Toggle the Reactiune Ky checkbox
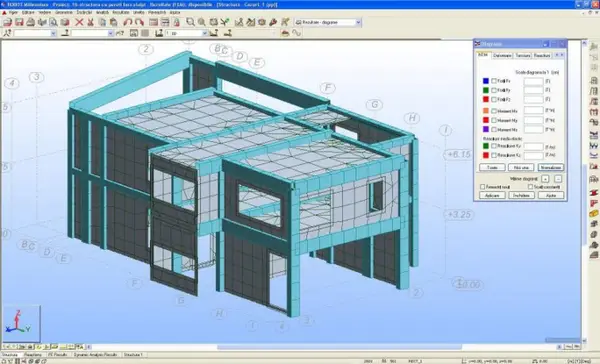The height and width of the screenshot is (364, 600). pos(494,146)
